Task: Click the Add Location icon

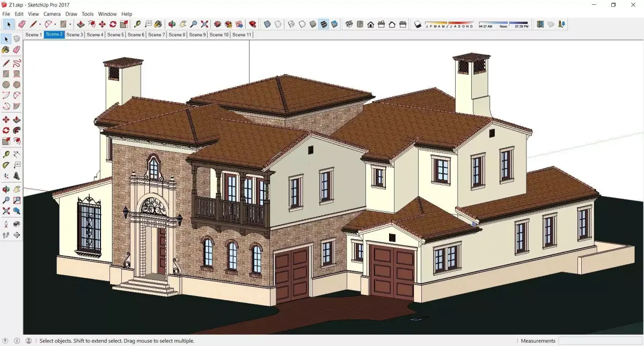Action: coord(540,24)
